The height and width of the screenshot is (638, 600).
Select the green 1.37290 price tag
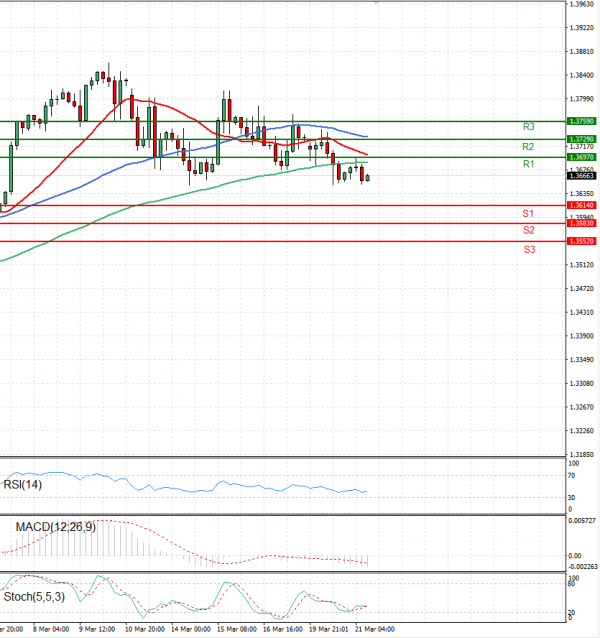pos(582,139)
